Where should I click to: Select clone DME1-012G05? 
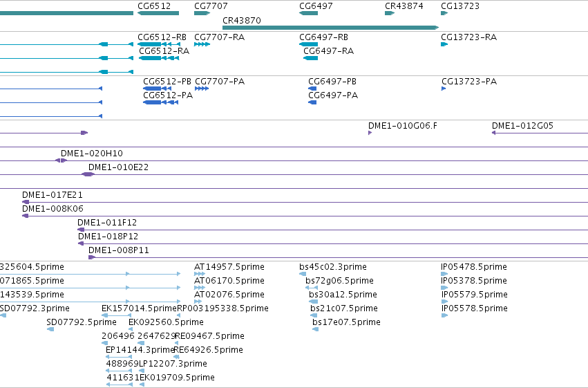[x=540, y=133]
